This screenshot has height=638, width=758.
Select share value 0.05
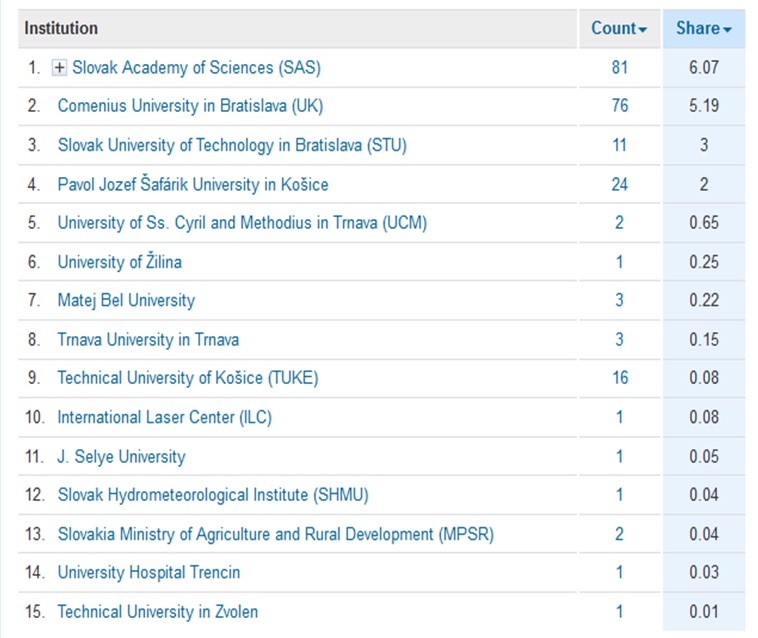(x=704, y=456)
